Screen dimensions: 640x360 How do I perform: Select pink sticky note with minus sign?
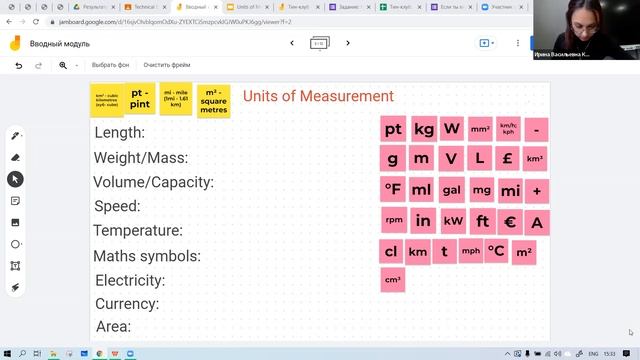point(536,130)
